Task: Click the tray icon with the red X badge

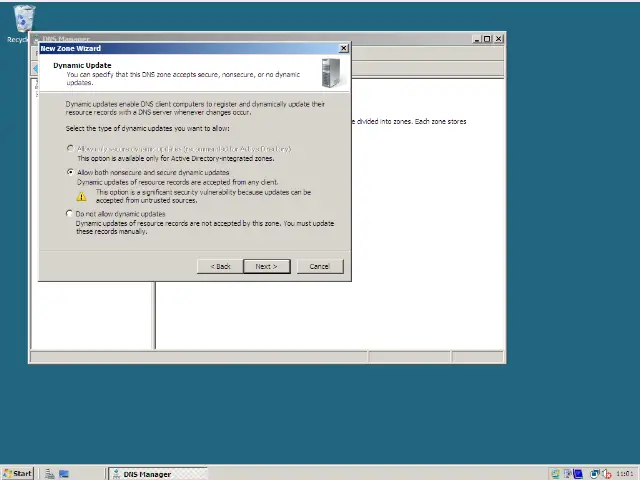Action: point(607,474)
